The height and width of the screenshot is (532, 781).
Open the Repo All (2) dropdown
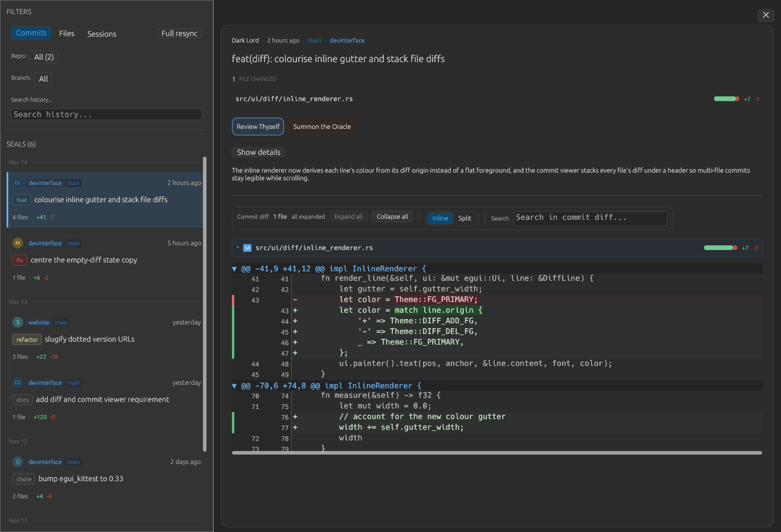coord(44,57)
